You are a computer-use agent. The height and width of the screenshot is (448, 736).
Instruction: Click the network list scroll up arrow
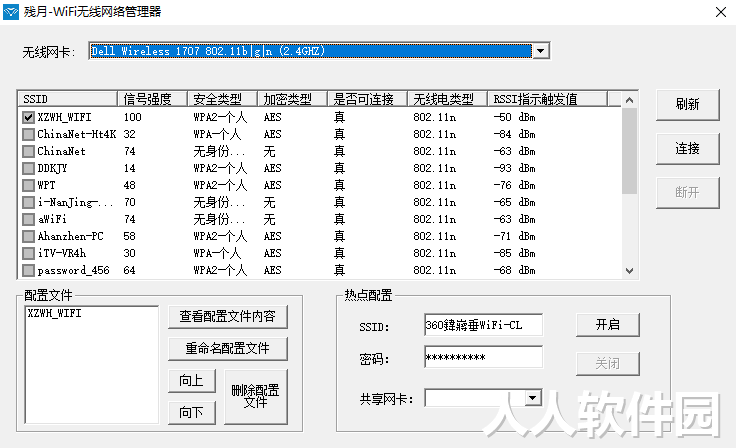[x=629, y=100]
